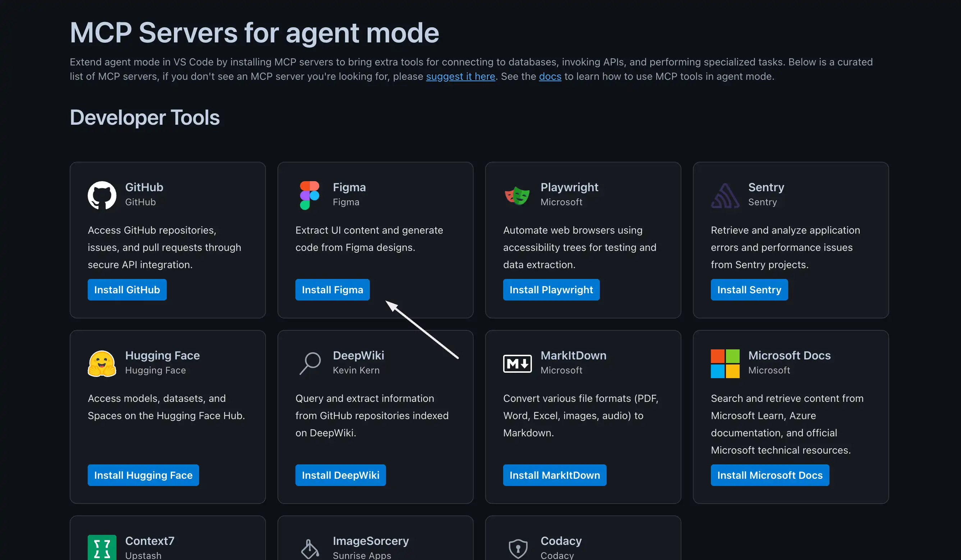Click the Install Playwright button
Image resolution: width=961 pixels, height=560 pixels.
pos(551,290)
